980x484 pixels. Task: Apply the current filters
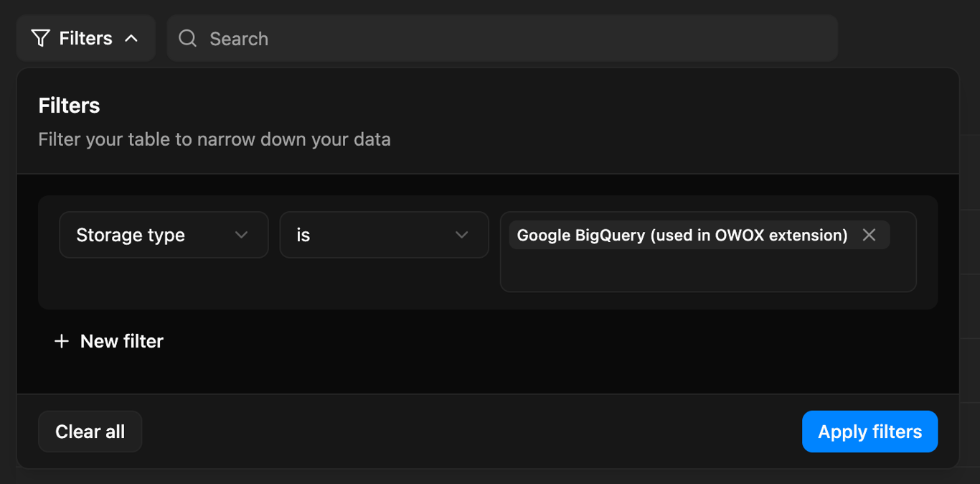(x=870, y=431)
